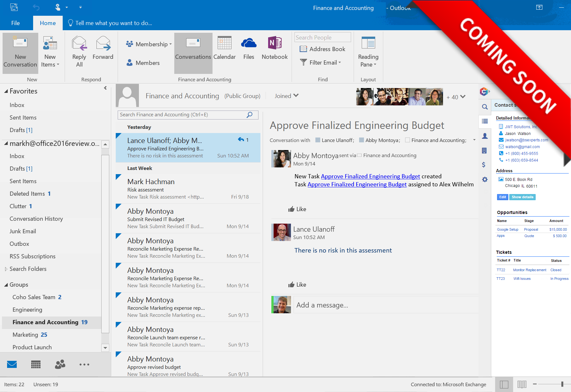Open the Joined membership dropdown
The width and height of the screenshot is (571, 392).
(286, 96)
